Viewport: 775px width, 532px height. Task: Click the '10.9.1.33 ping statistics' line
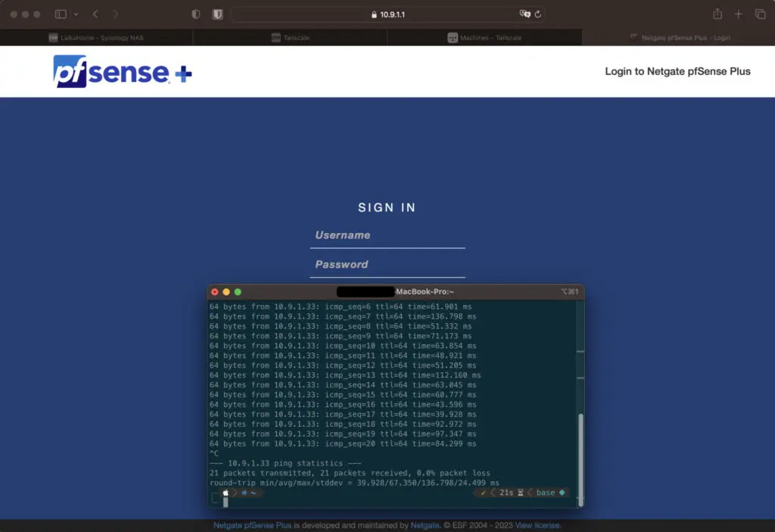285,463
